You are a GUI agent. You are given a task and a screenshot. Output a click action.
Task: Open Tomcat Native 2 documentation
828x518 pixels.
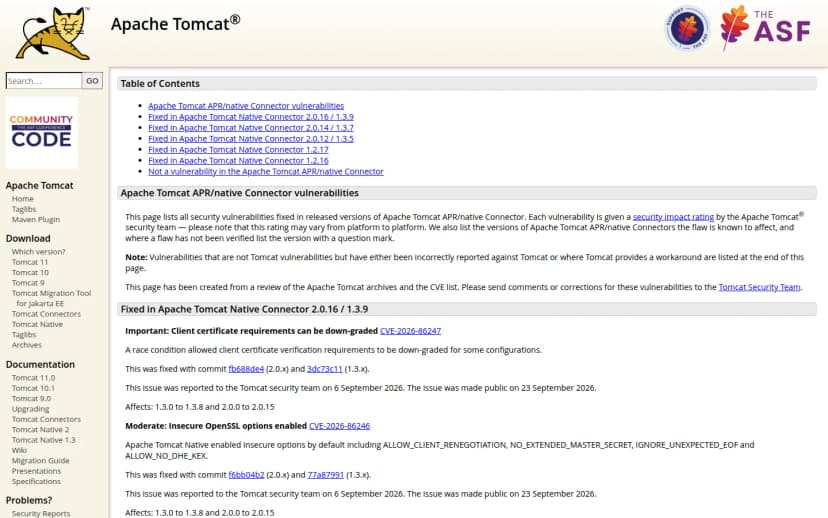(x=40, y=429)
